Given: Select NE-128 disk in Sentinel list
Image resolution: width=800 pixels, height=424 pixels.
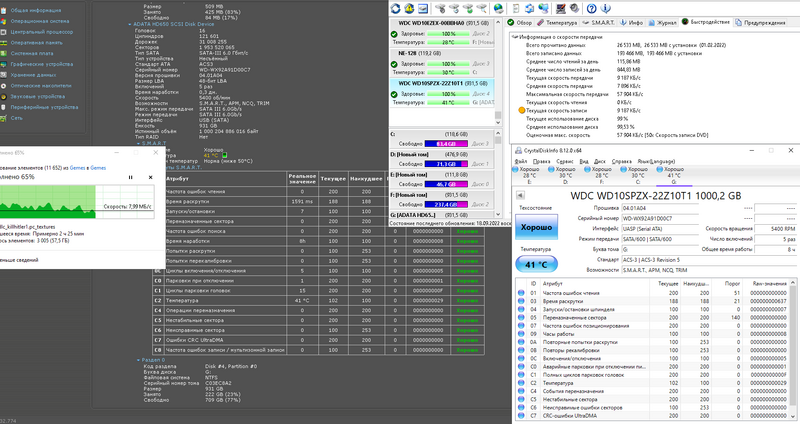Looking at the screenshot, I should (x=442, y=62).
